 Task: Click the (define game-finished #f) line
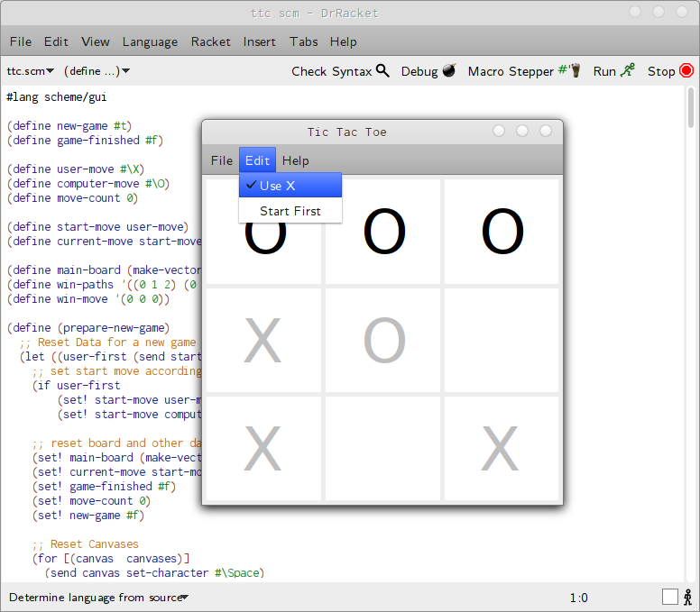(x=85, y=140)
